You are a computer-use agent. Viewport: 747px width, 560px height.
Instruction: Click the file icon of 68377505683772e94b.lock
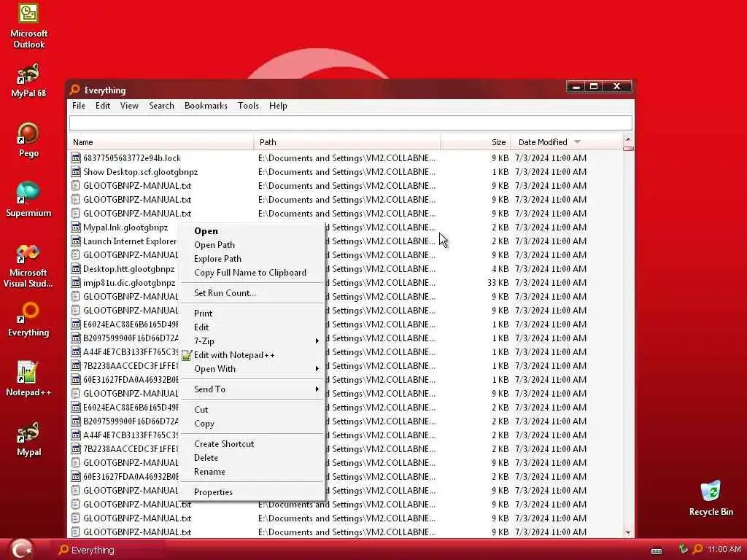coord(76,157)
